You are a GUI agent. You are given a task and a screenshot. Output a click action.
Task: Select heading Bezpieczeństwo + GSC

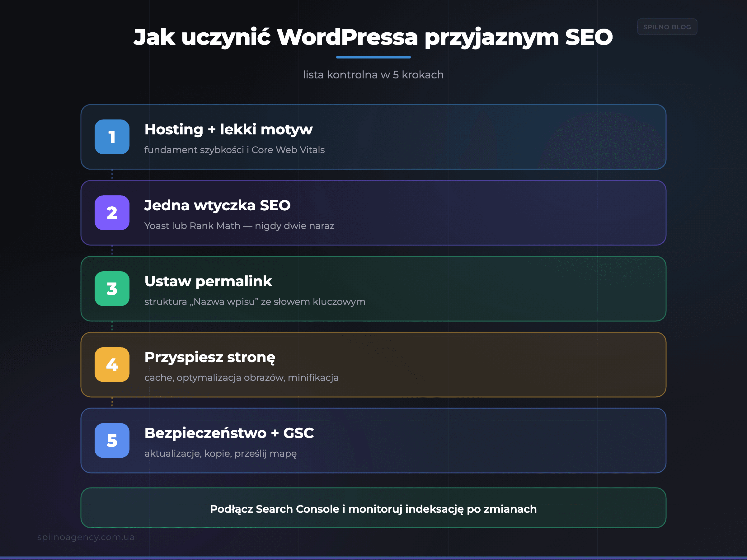tap(229, 433)
